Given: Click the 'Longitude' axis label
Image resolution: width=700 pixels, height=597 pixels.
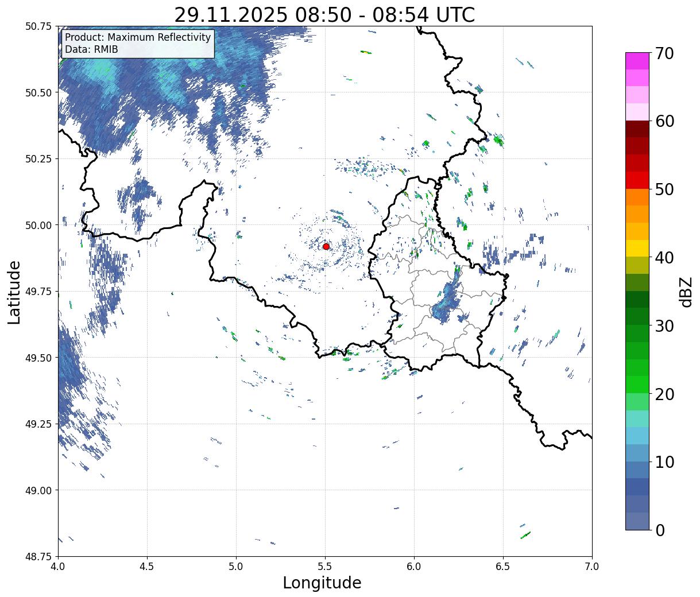Looking at the screenshot, I should pyautogui.click(x=322, y=583).
